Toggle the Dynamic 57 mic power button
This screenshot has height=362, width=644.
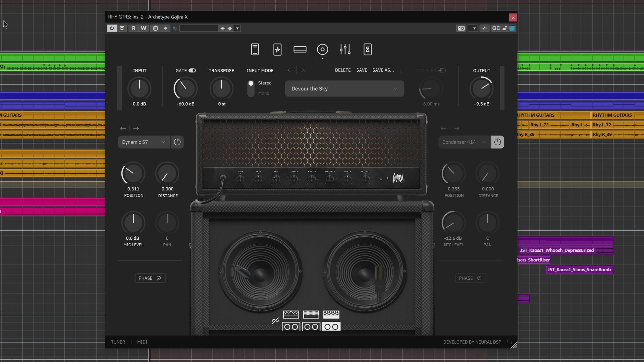(177, 142)
